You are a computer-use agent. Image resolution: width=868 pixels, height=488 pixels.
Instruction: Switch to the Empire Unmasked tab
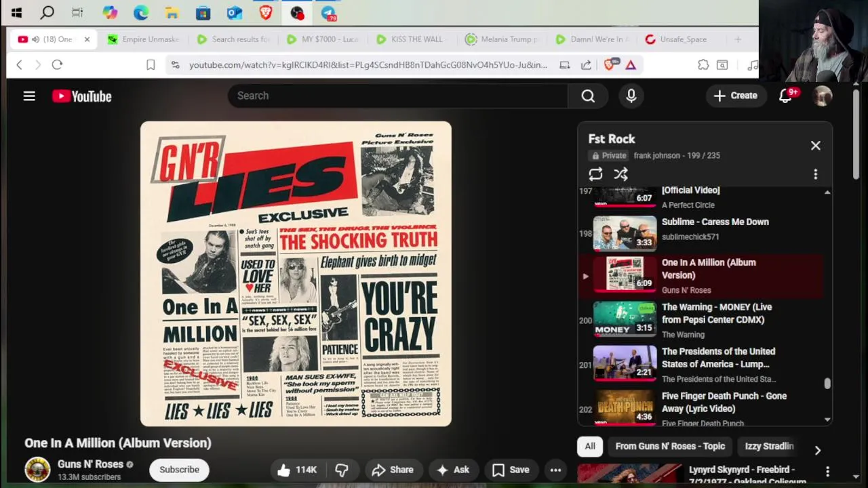coord(143,39)
